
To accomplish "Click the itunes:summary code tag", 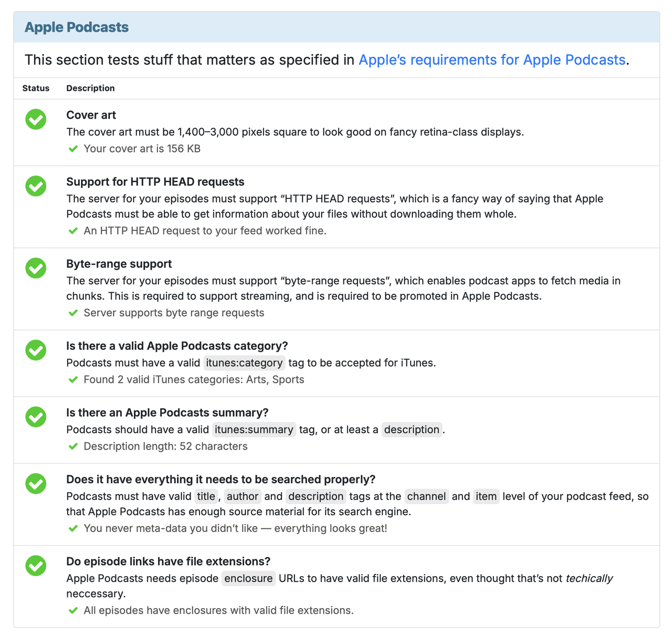I will point(254,430).
